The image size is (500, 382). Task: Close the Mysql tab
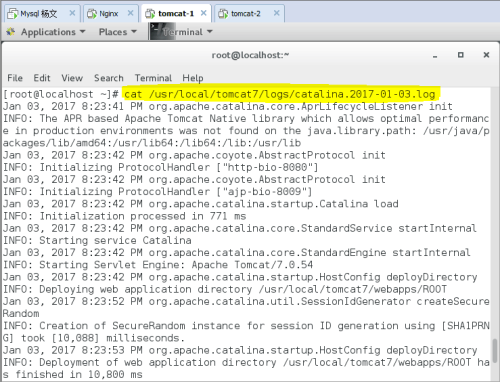tap(72, 13)
